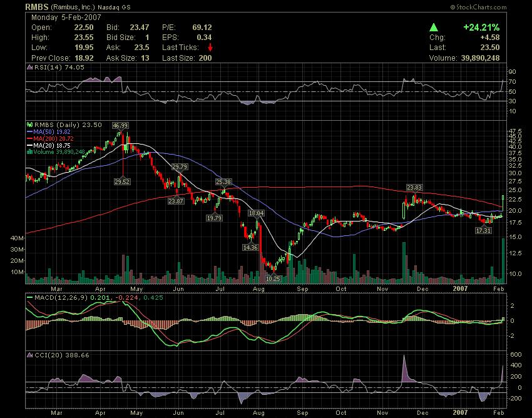The width and height of the screenshot is (532, 418).
Task: Click the 23.83 price callout near December
Action: 414,188
